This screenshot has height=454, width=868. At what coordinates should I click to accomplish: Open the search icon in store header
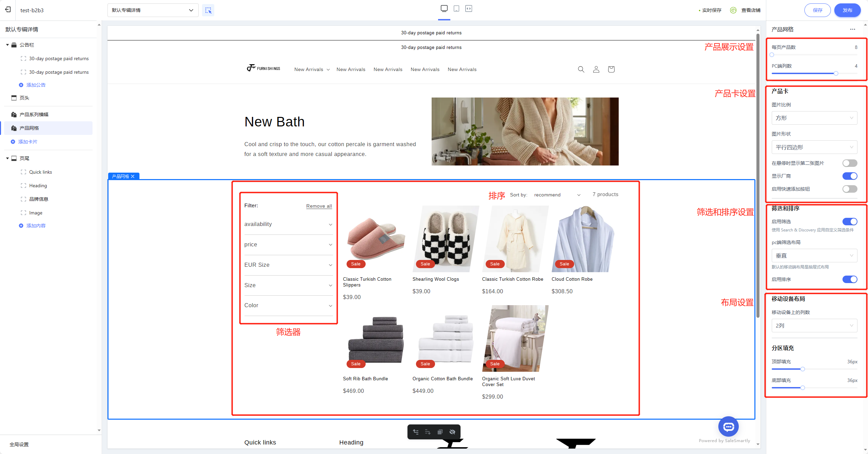(x=581, y=69)
